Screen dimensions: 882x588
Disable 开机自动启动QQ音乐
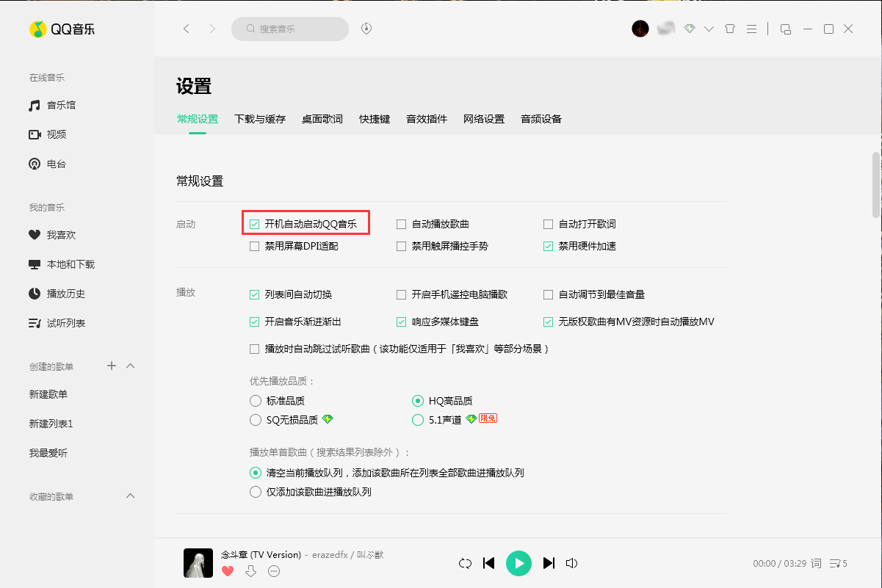tap(255, 223)
